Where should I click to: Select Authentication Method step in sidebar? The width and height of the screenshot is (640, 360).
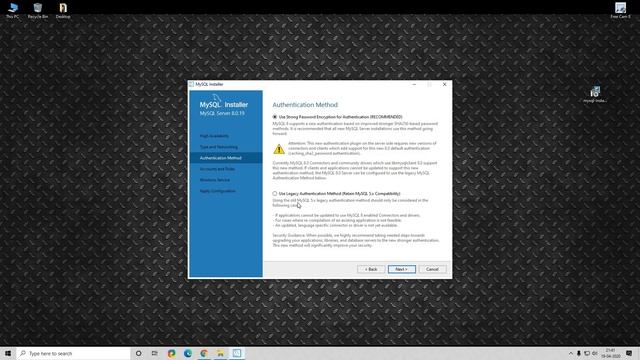click(x=226, y=158)
